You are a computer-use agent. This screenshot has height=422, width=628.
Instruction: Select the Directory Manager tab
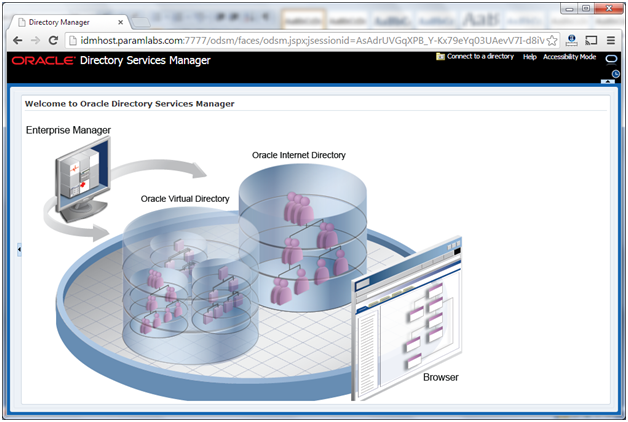pyautogui.click(x=68, y=22)
